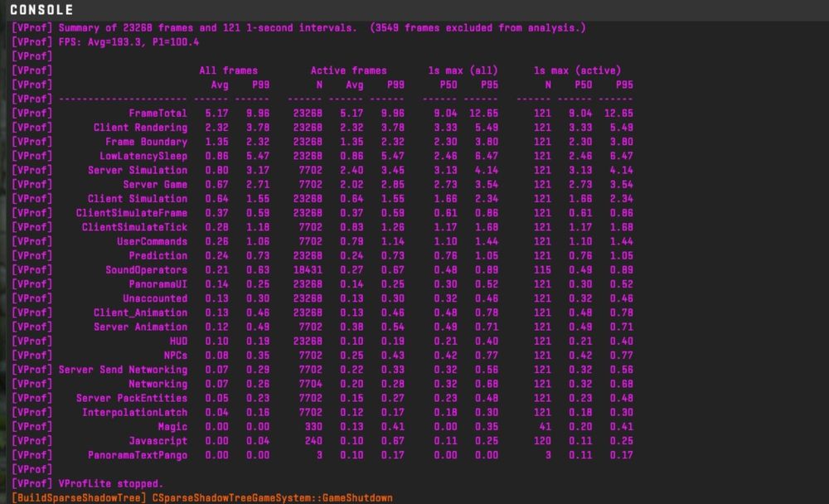Screen dimensions: 829x504
Task: Select the Server Send Networking row label
Action: pyautogui.click(x=123, y=371)
